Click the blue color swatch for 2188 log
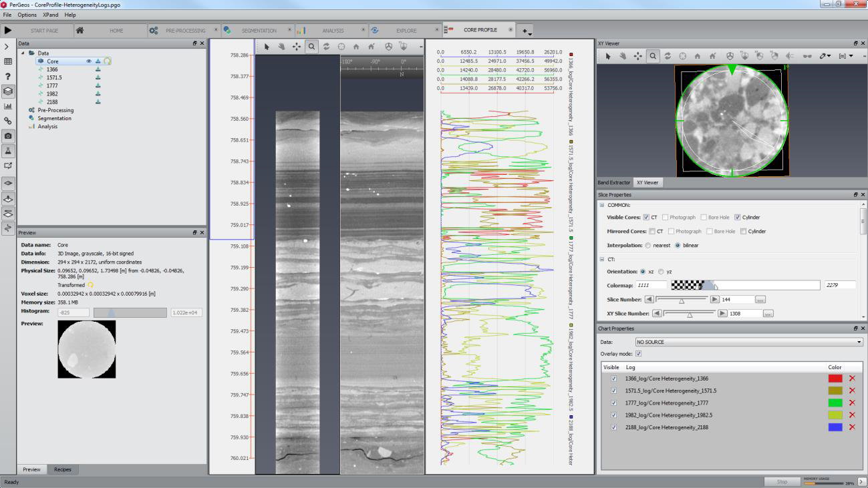 point(835,427)
